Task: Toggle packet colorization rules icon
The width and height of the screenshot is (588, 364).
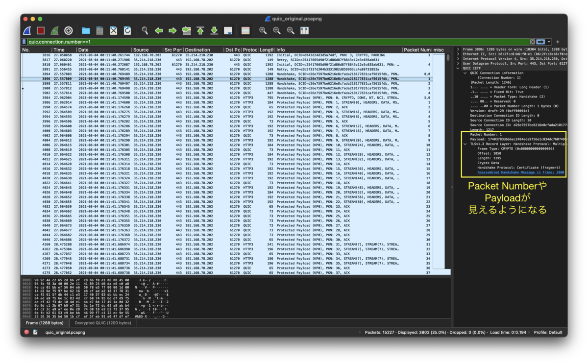Action: 245,31
